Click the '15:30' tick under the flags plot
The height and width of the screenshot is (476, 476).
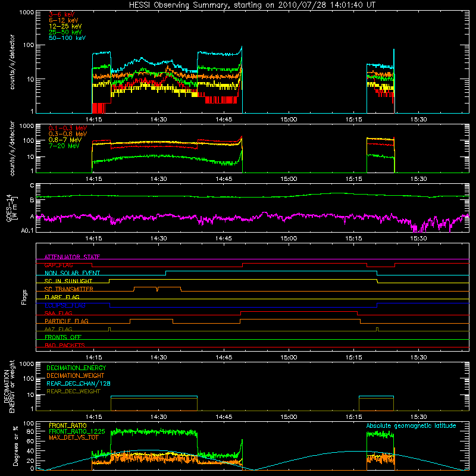pos(418,358)
